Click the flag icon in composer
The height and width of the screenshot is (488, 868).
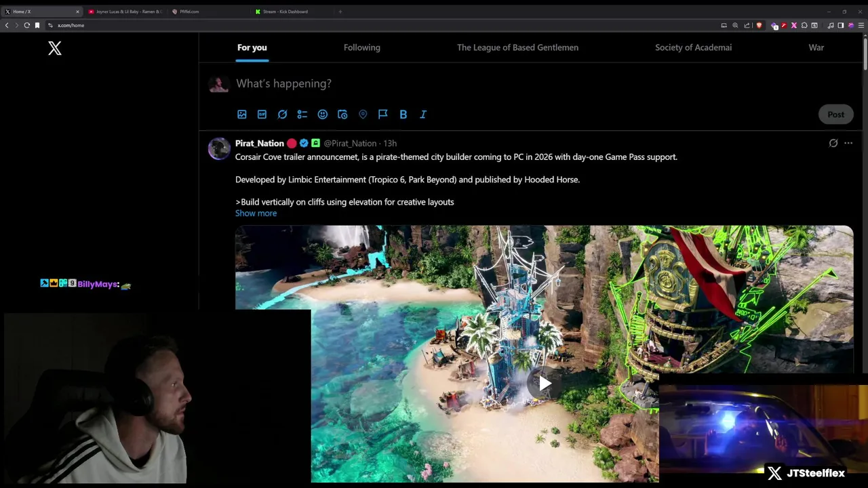383,115
